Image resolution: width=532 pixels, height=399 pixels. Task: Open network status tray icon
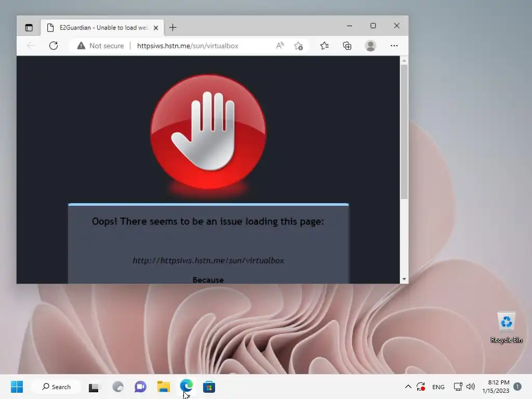(x=458, y=387)
